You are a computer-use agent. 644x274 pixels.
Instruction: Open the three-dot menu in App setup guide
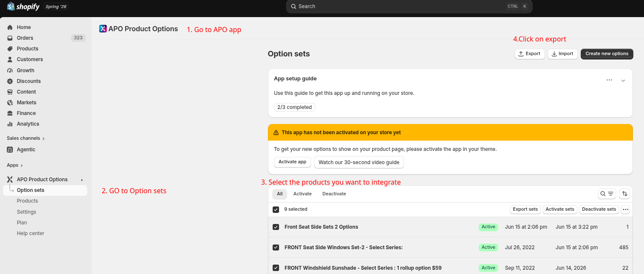[x=609, y=80]
